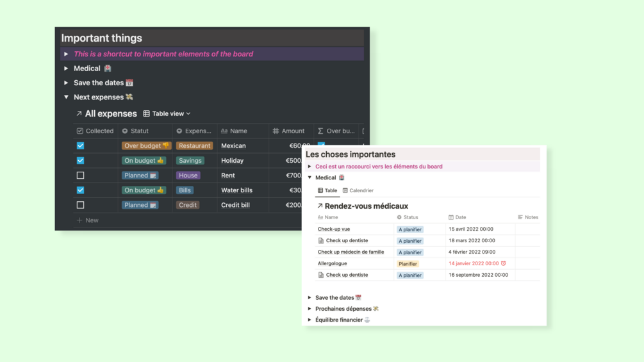Viewport: 644px width, 362px height.
Task: Check Collected for the Credit bill row
Action: point(81,205)
